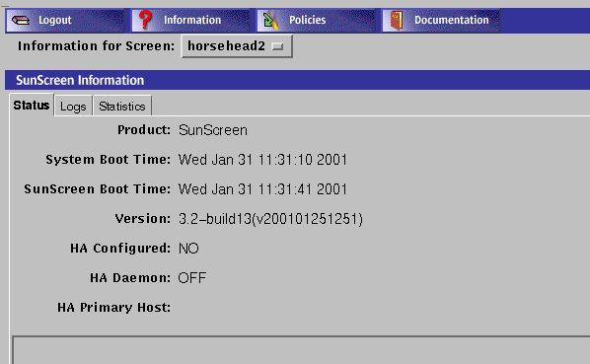Click the HA Configured label

pyautogui.click(x=120, y=249)
